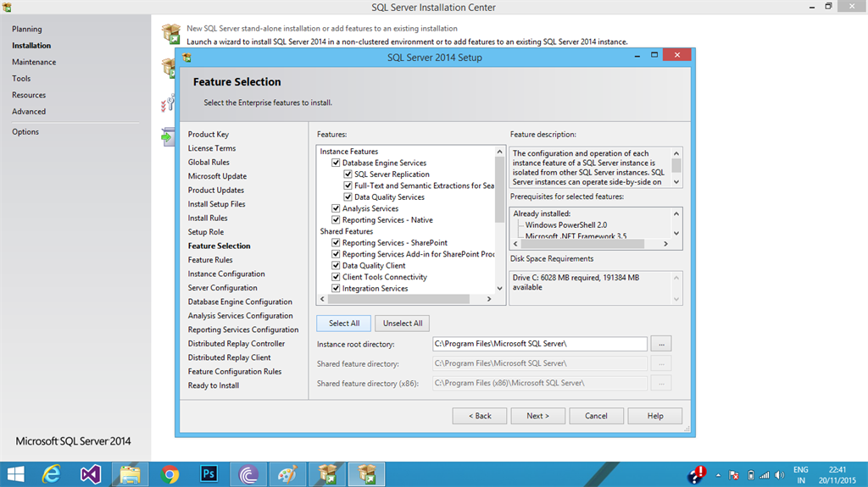
Task: Open Internet Explorer from the taskbar
Action: [x=52, y=474]
